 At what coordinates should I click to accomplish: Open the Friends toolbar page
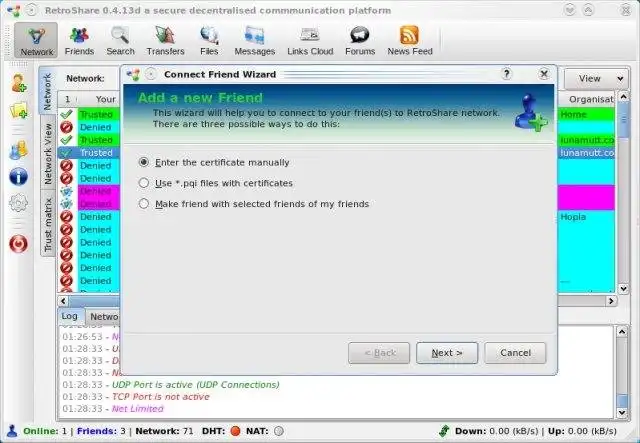point(79,40)
